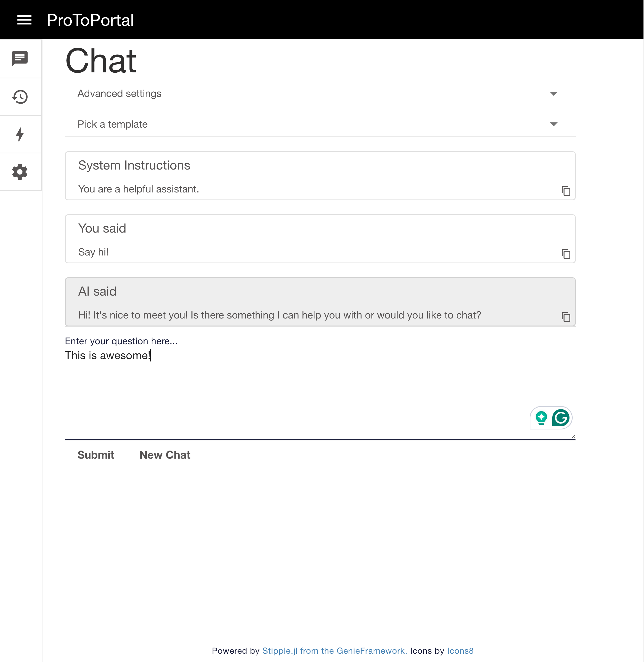The width and height of the screenshot is (644, 662).
Task: Open the Settings gear icon
Action: point(20,172)
